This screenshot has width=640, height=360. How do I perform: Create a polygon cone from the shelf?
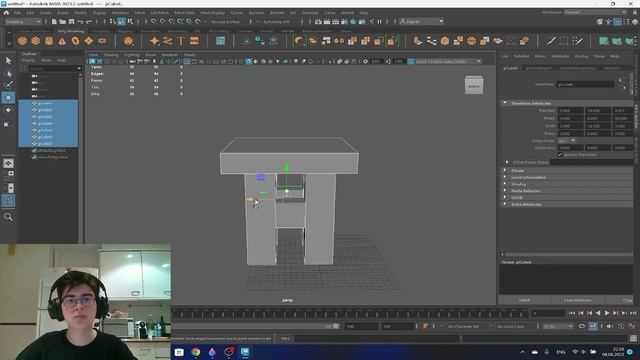click(x=62, y=41)
